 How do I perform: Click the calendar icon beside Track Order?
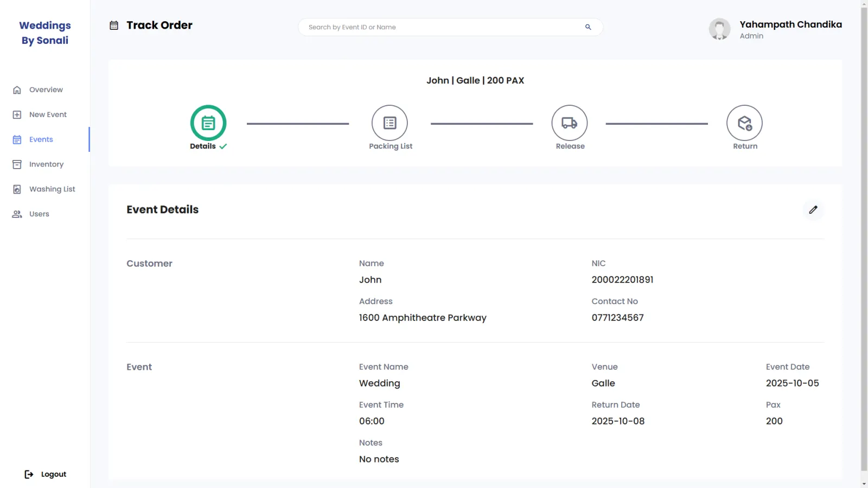[x=114, y=25]
